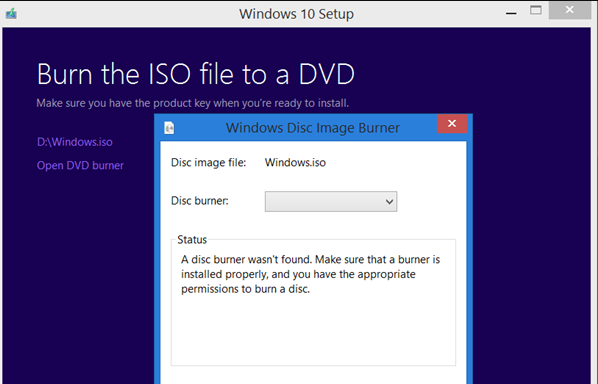Click the Windows 10 Setup title bar icon
This screenshot has width=598, height=384.
(x=11, y=14)
